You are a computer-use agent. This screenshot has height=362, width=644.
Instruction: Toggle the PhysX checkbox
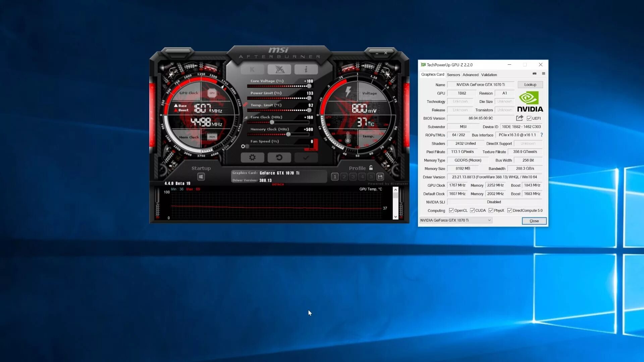pyautogui.click(x=491, y=210)
